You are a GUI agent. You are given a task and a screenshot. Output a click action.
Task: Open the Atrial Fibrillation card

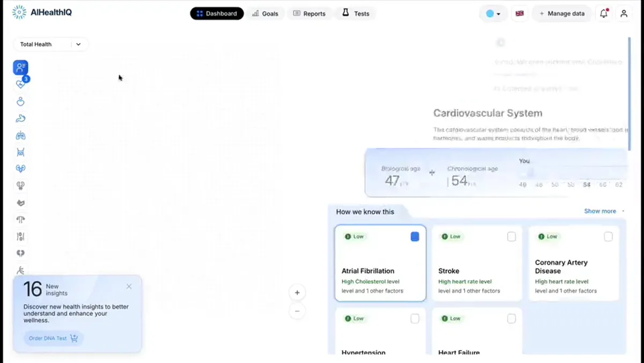380,263
